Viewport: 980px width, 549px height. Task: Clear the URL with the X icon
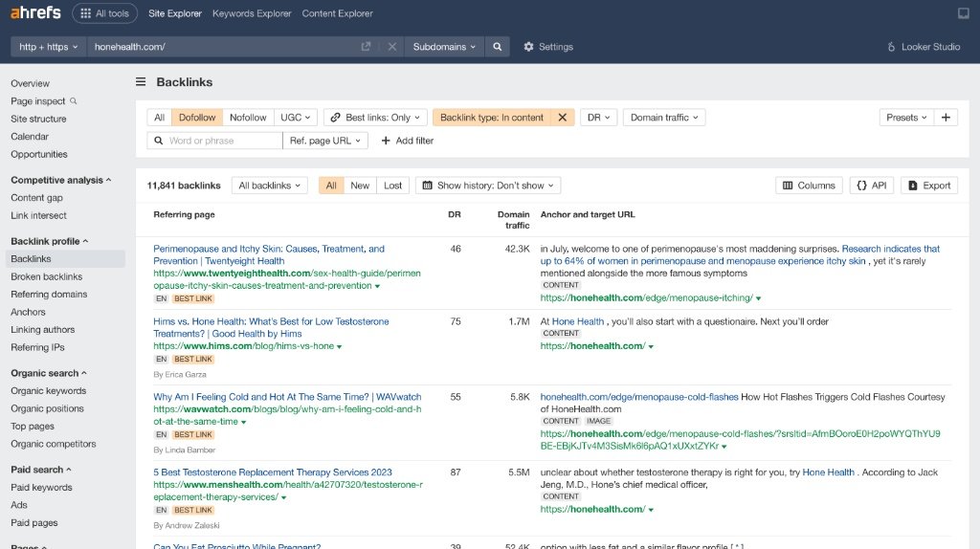pos(391,47)
